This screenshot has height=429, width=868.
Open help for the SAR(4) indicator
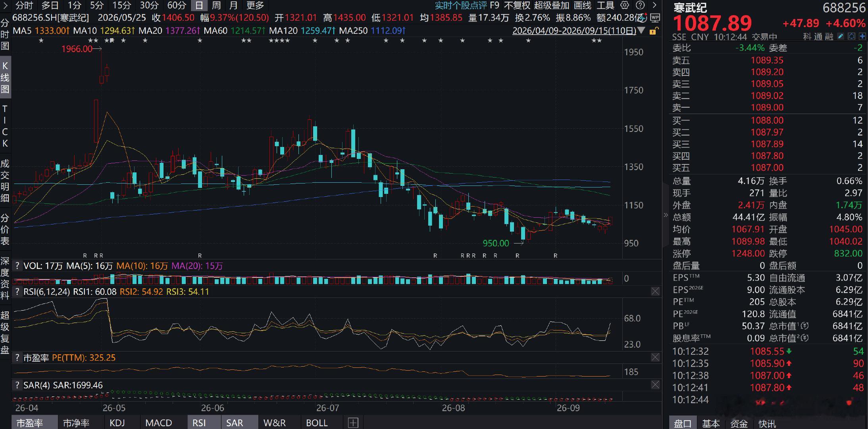point(17,385)
